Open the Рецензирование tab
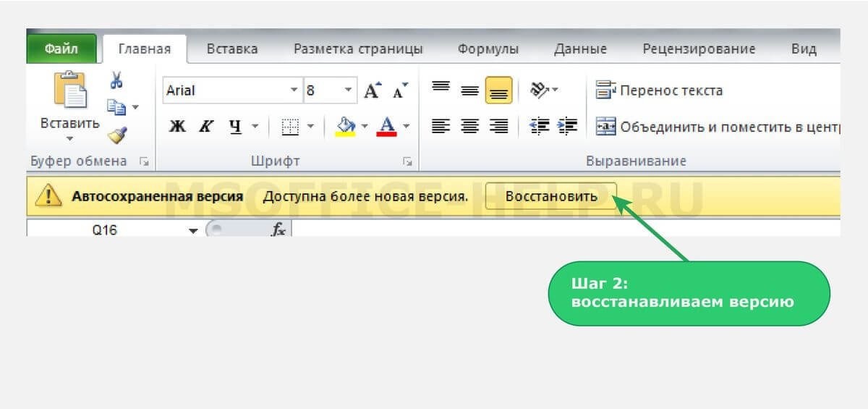868x409 pixels. coord(699,49)
